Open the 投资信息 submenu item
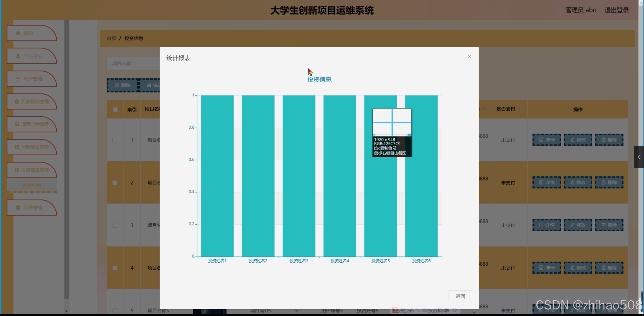Image resolution: width=644 pixels, height=316 pixels. tap(32, 185)
